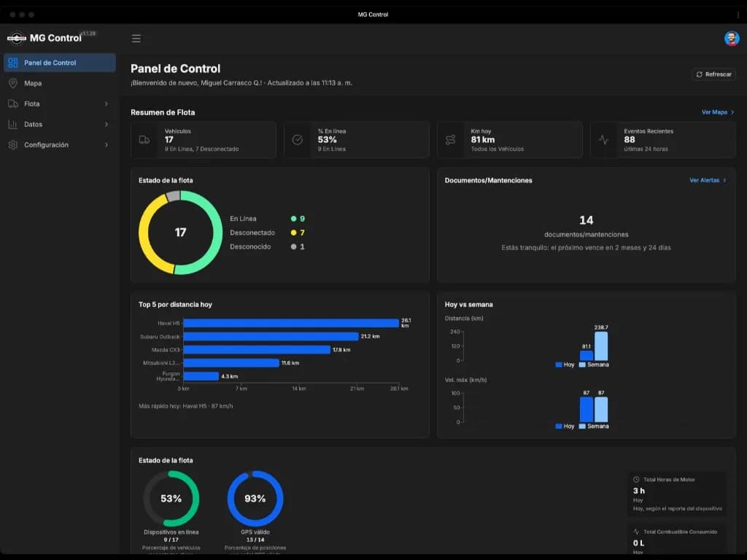
Task: Follow the Ver Alertas link
Action: (708, 181)
